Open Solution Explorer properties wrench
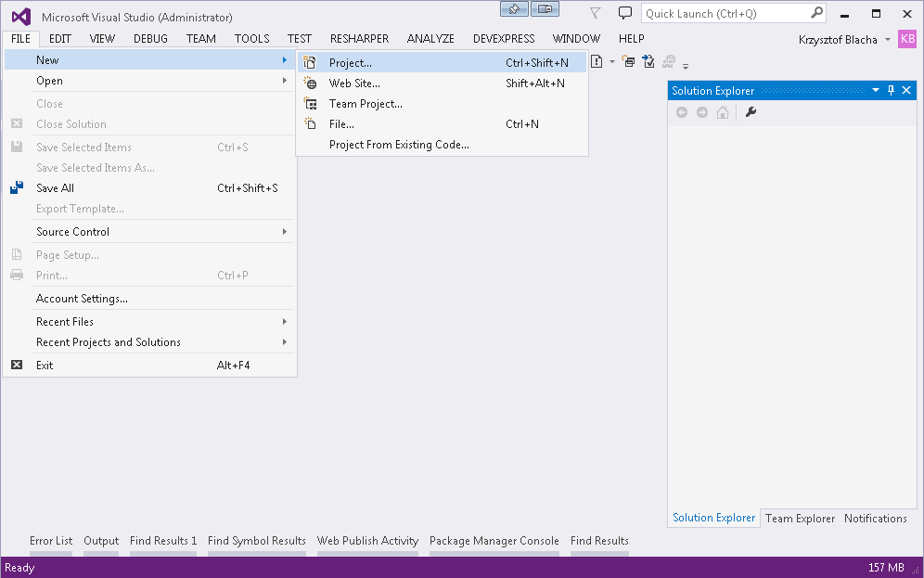Screen dimensions: 924x578 tap(751, 112)
